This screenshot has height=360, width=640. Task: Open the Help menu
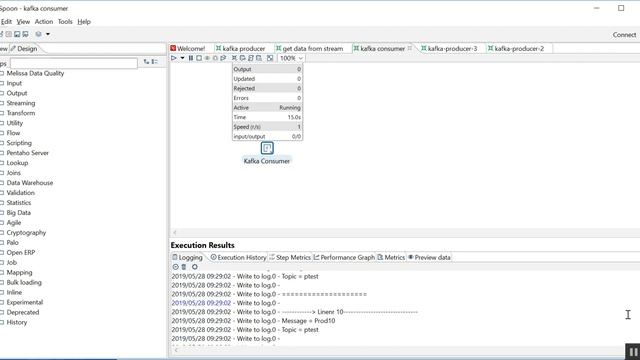point(84,22)
